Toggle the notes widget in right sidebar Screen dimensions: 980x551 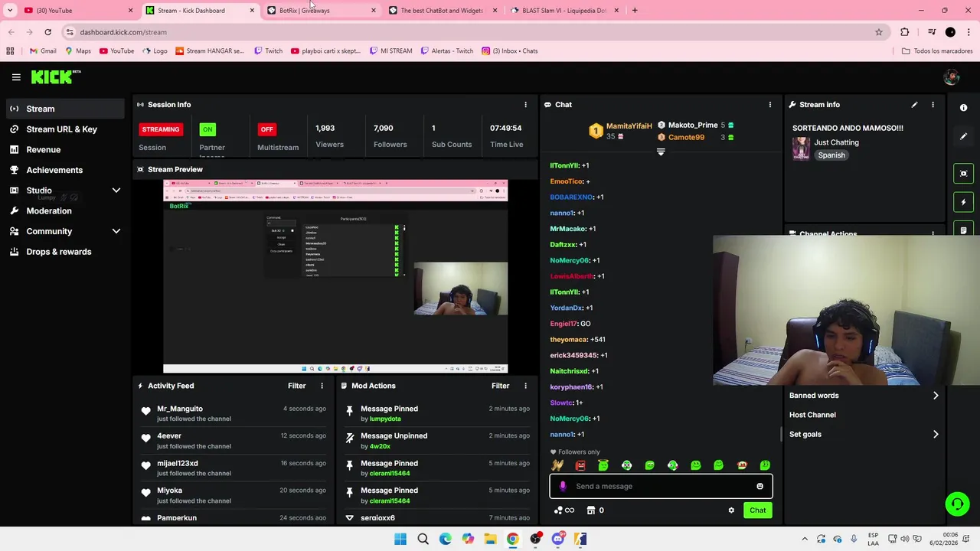(964, 230)
